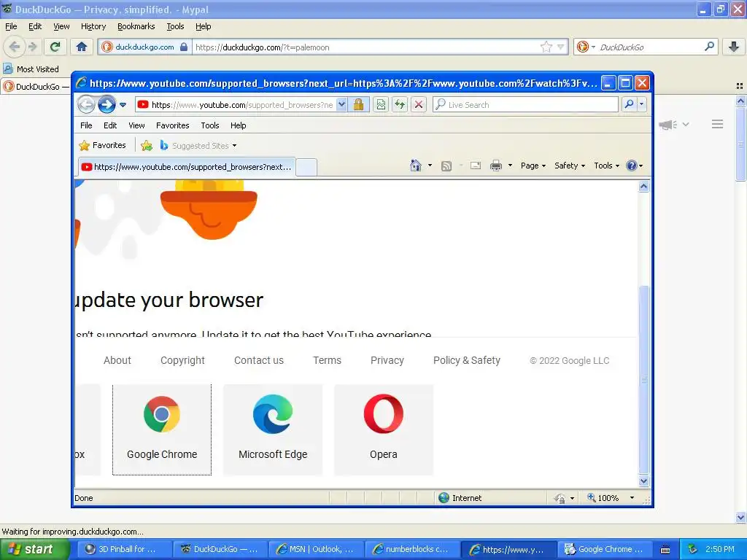The image size is (747, 560).
Task: Click the IE page scrollbar up arrow
Action: click(643, 186)
